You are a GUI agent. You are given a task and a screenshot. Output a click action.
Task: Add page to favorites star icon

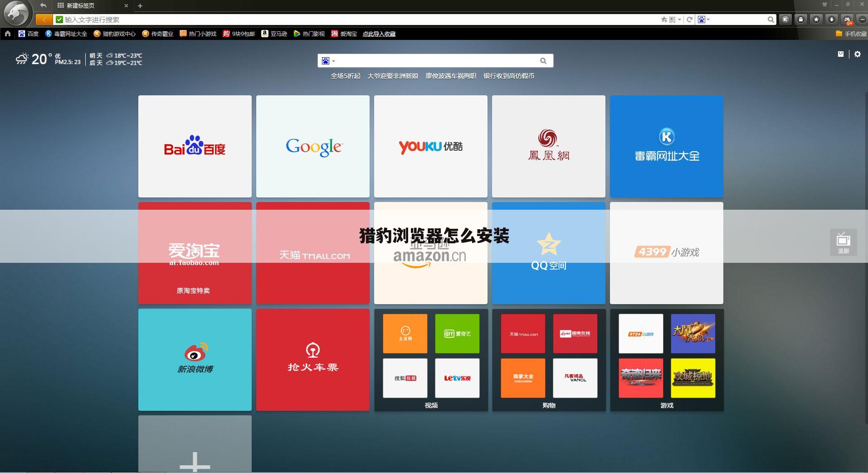coord(664,20)
